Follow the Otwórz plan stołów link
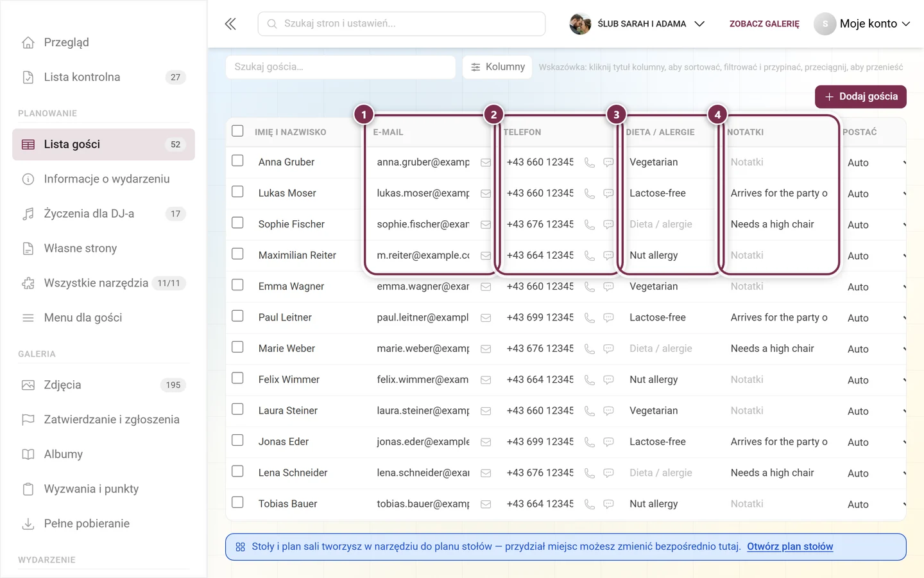The width and height of the screenshot is (924, 578). click(x=790, y=547)
